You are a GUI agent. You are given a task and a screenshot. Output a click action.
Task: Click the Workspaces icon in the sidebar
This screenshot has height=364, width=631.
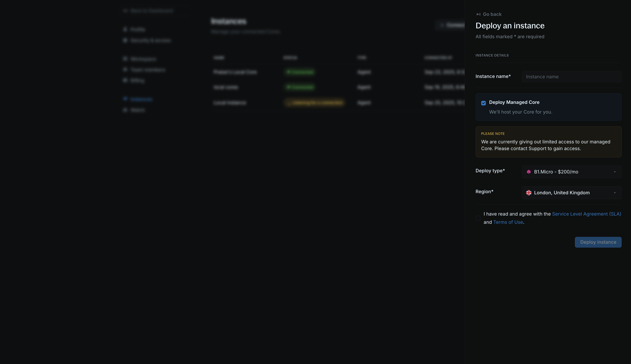125,59
